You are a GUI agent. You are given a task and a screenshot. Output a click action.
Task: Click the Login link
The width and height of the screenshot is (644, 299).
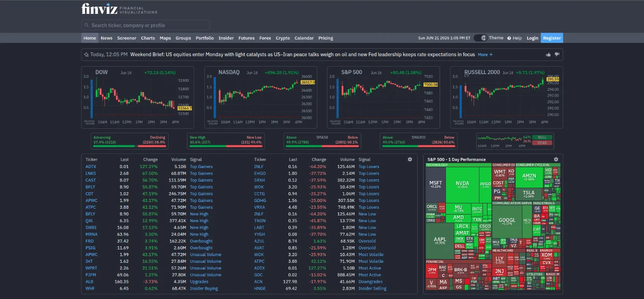[532, 38]
